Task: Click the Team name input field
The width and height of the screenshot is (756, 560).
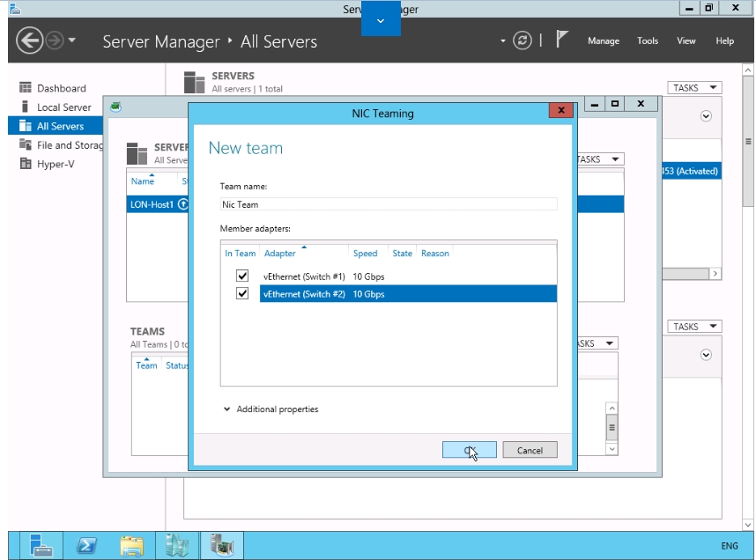Action: (x=388, y=204)
